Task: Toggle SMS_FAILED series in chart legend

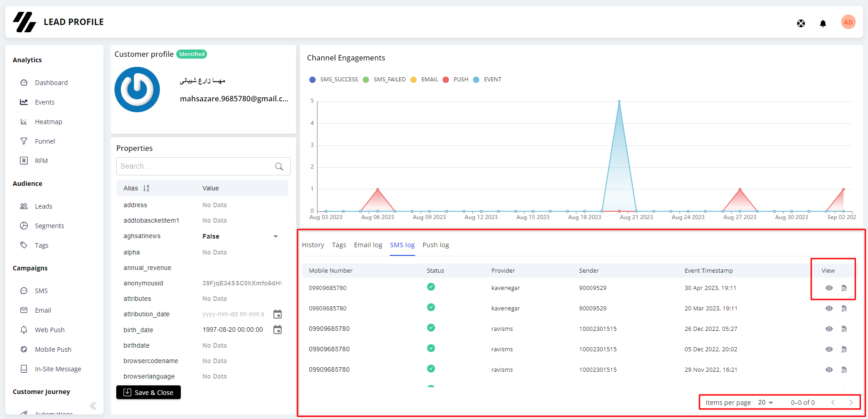Action: click(x=384, y=80)
